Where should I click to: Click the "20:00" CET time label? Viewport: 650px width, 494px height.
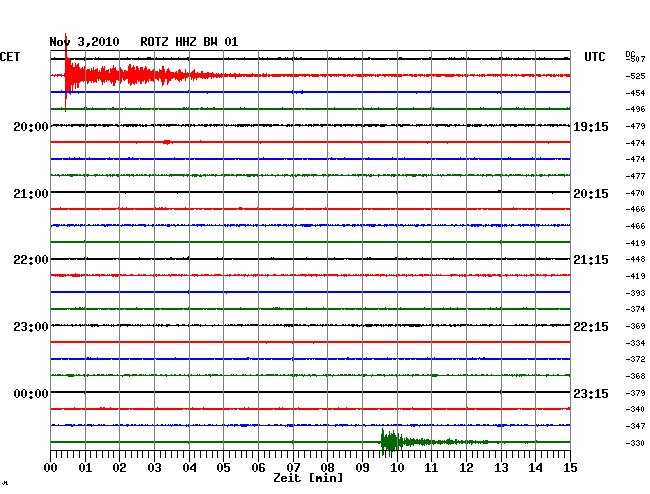(31, 127)
